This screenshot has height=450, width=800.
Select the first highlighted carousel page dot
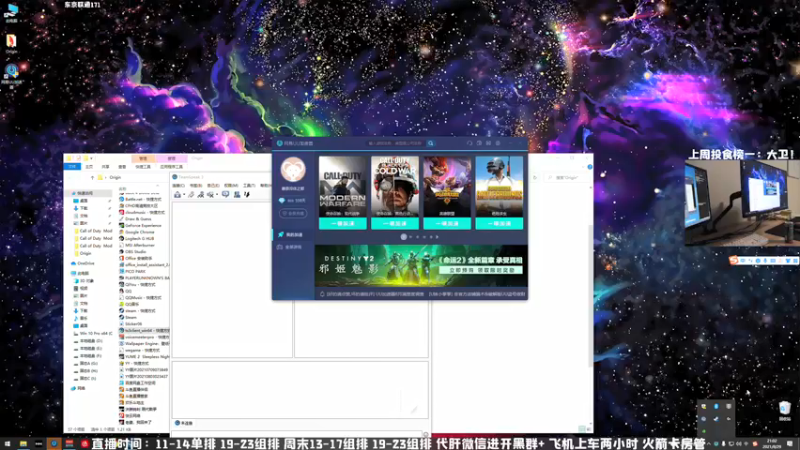(404, 237)
